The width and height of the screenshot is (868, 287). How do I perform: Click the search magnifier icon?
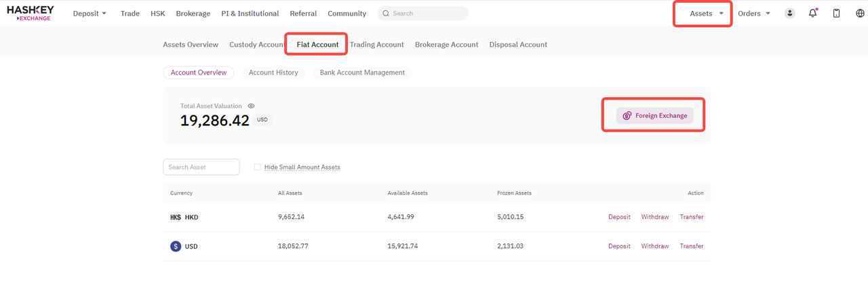[386, 14]
